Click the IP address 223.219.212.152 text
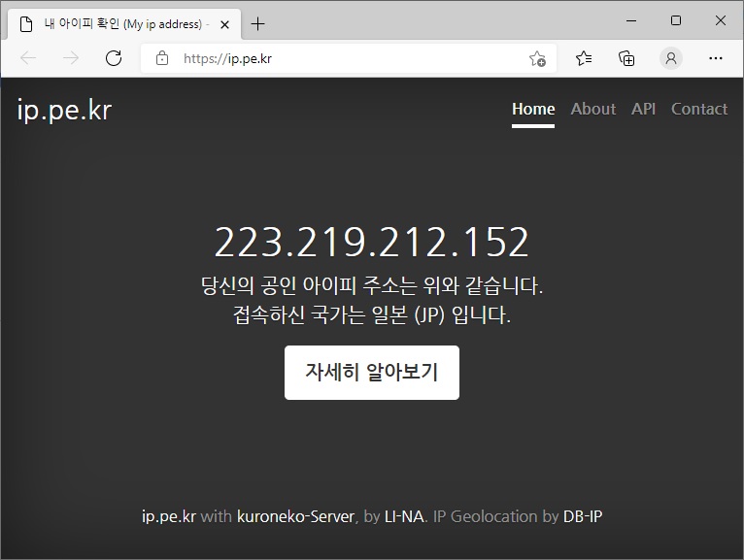The height and width of the screenshot is (560, 744). [x=372, y=243]
